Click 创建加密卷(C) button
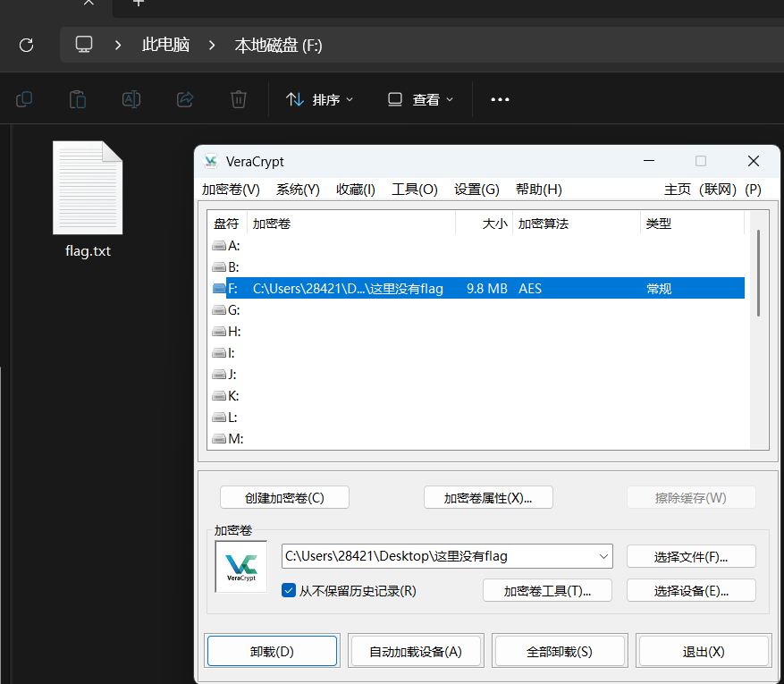Viewport: 784px width, 684px height. click(x=284, y=497)
